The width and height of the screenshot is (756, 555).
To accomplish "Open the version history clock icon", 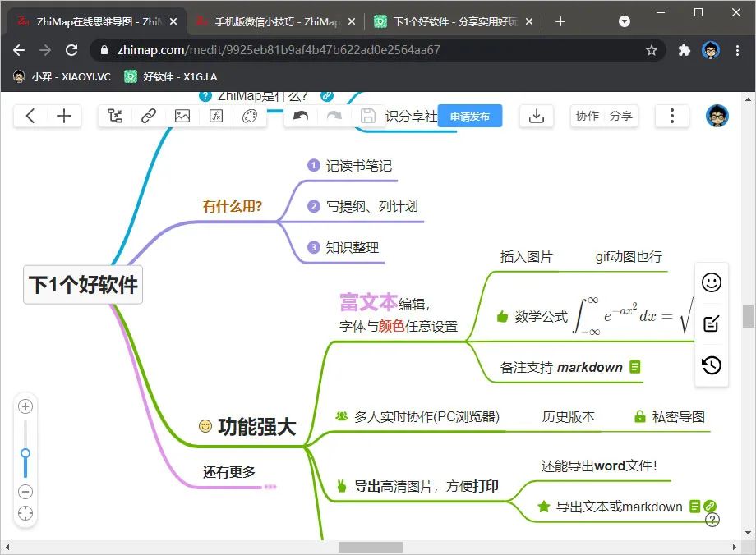I will coord(712,365).
